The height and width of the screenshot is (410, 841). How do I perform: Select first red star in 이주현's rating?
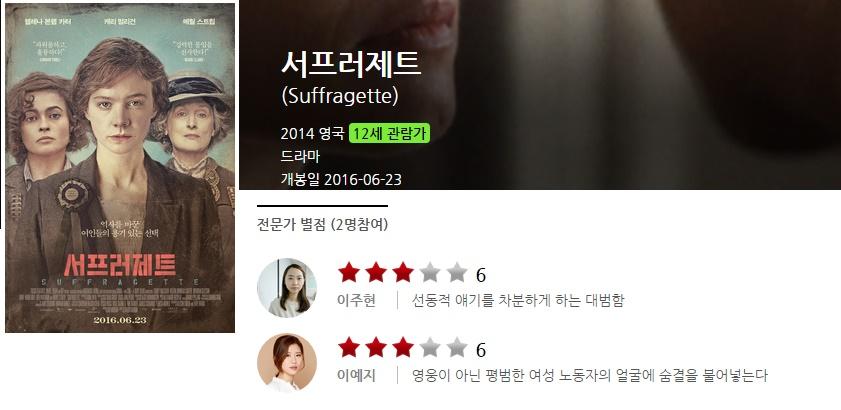click(x=349, y=273)
